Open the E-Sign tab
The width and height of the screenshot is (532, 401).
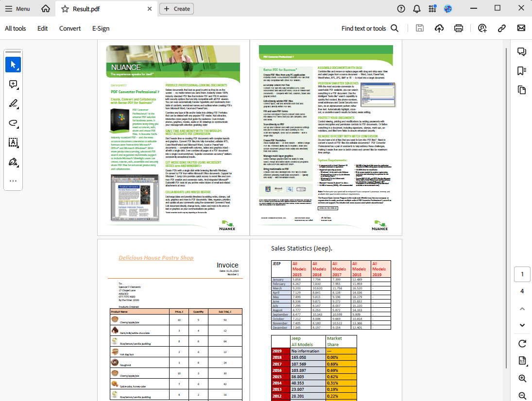[x=101, y=28]
